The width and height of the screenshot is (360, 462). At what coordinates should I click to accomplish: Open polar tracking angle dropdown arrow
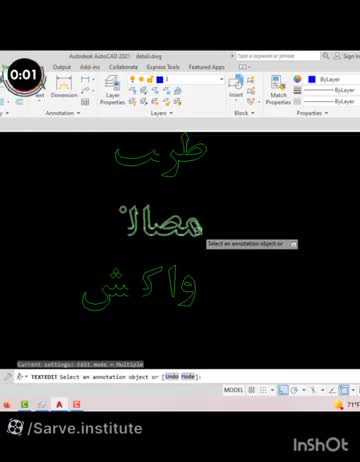304,390
